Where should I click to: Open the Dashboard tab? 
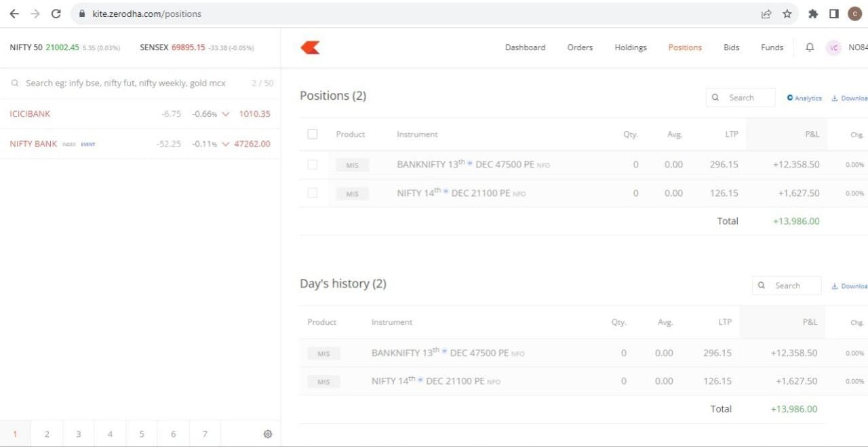tap(525, 47)
